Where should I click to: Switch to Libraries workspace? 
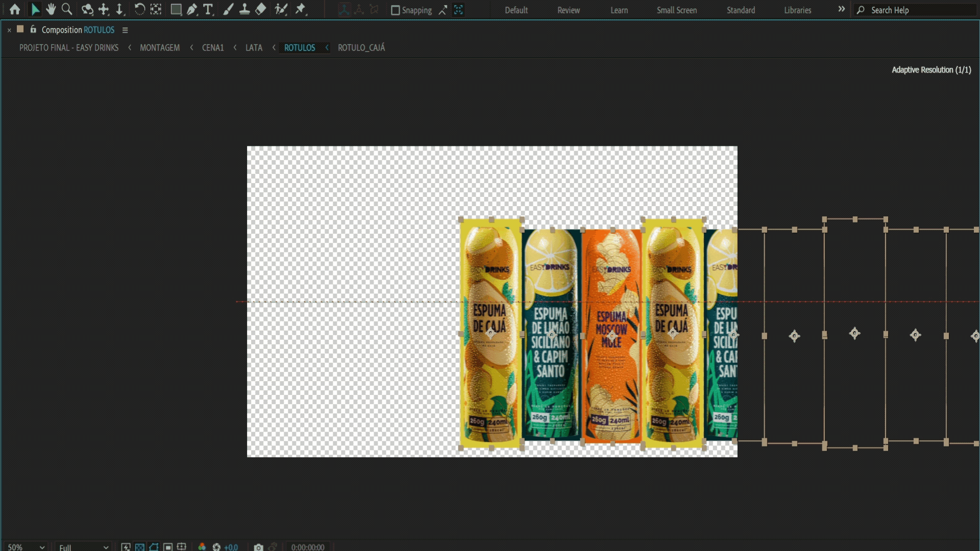(798, 10)
